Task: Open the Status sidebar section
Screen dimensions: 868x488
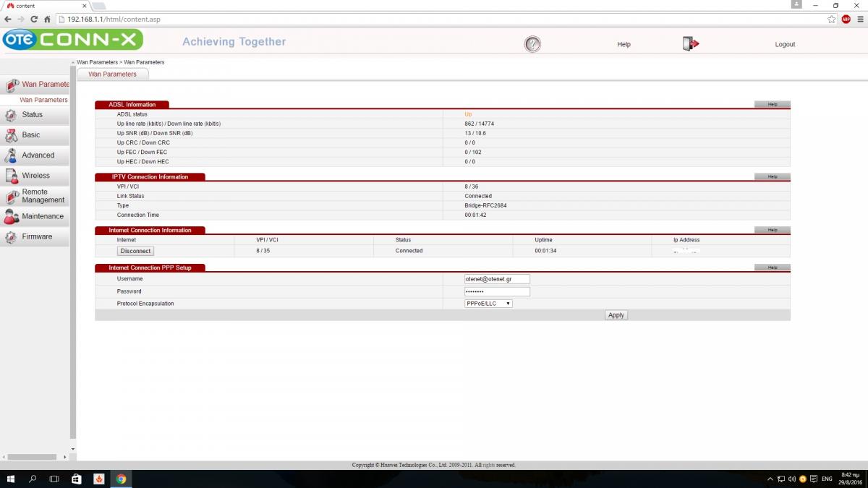Action: coord(33,115)
